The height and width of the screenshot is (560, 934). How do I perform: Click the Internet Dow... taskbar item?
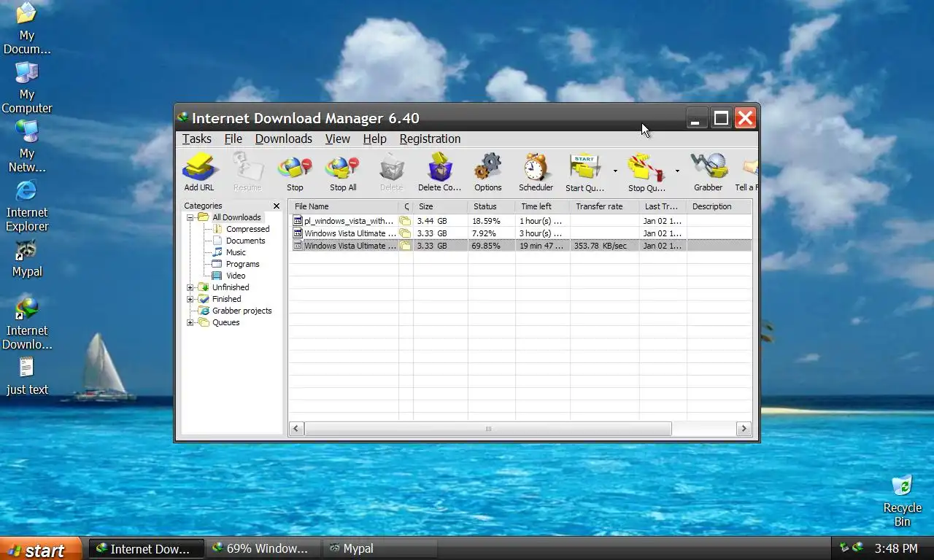(x=147, y=548)
